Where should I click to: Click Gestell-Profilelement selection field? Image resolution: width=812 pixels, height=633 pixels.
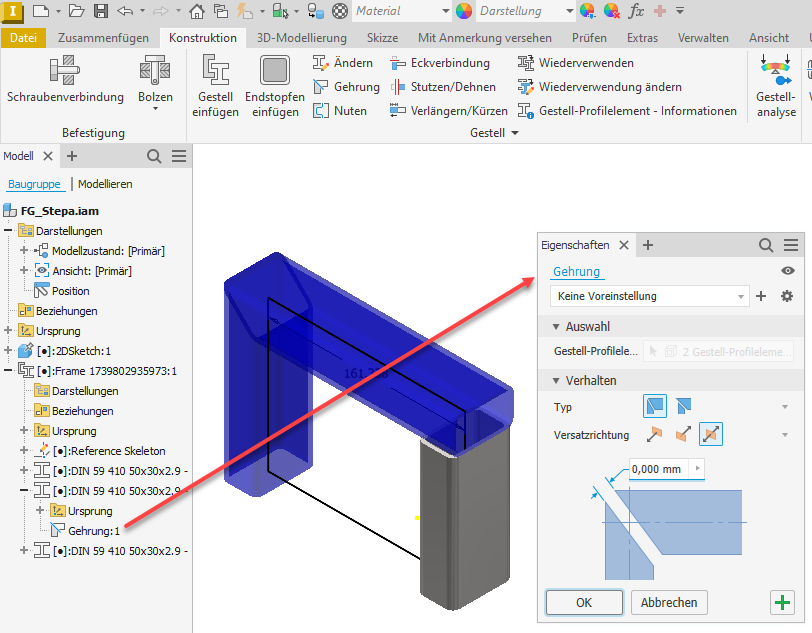pyautogui.click(x=718, y=351)
